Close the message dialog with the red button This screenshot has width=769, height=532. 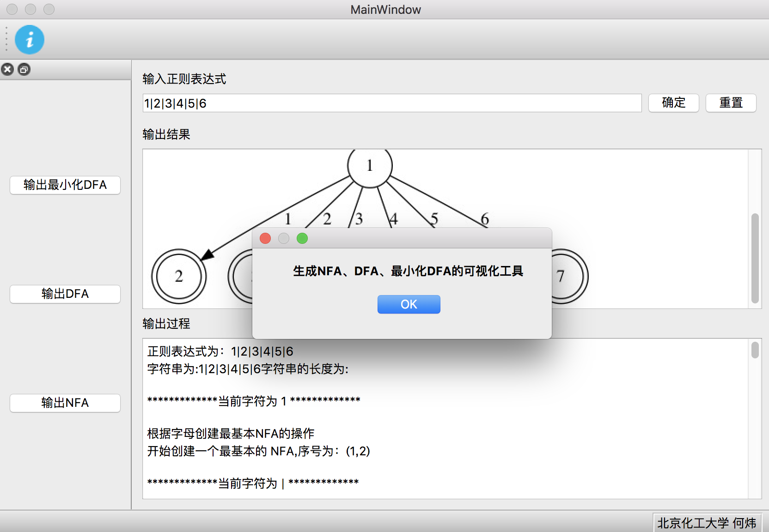(x=265, y=238)
